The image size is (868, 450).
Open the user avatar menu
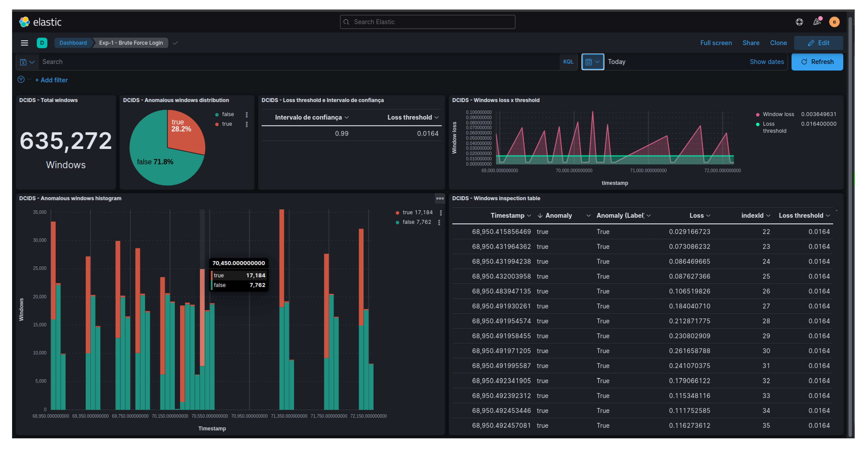(x=834, y=22)
